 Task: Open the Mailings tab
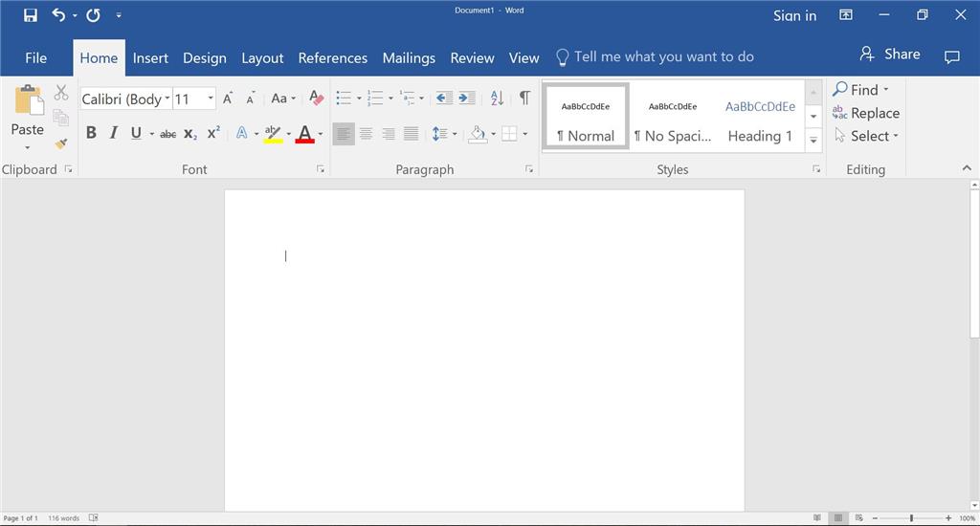pos(409,58)
